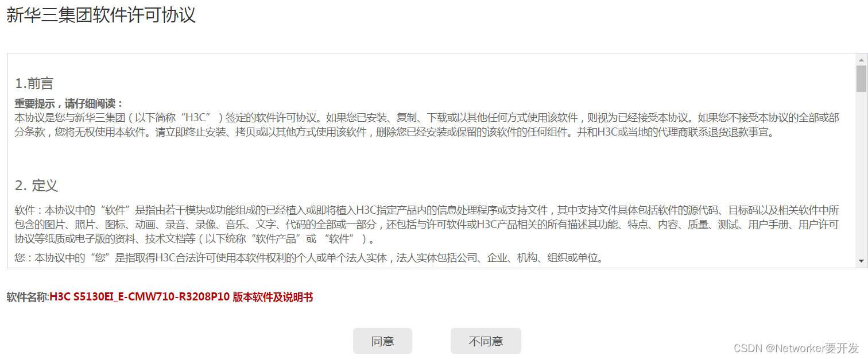Click the 不同意 (Disagree) button

pos(486,341)
